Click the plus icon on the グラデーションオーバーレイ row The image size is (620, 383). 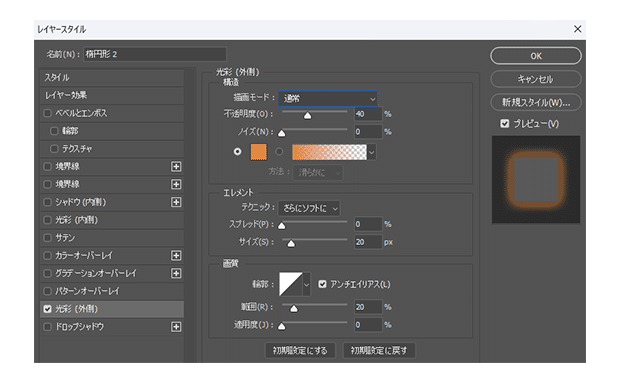(x=176, y=273)
